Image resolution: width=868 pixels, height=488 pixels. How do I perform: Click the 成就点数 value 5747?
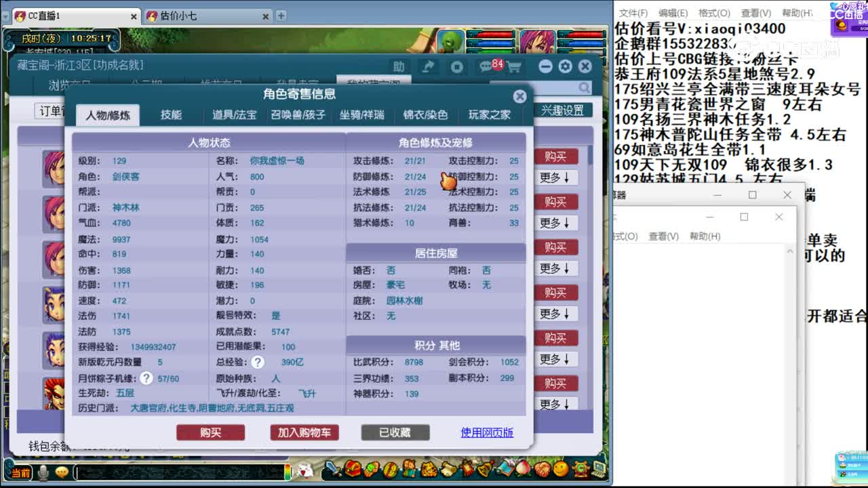[281, 331]
